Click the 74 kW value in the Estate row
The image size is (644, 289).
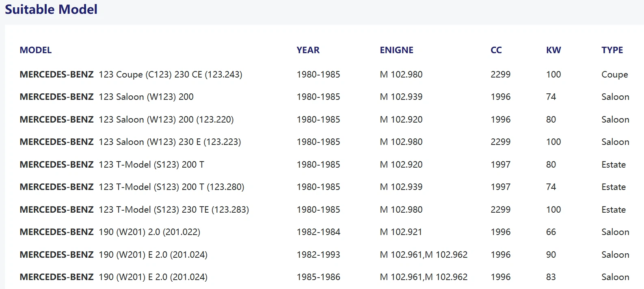point(551,187)
